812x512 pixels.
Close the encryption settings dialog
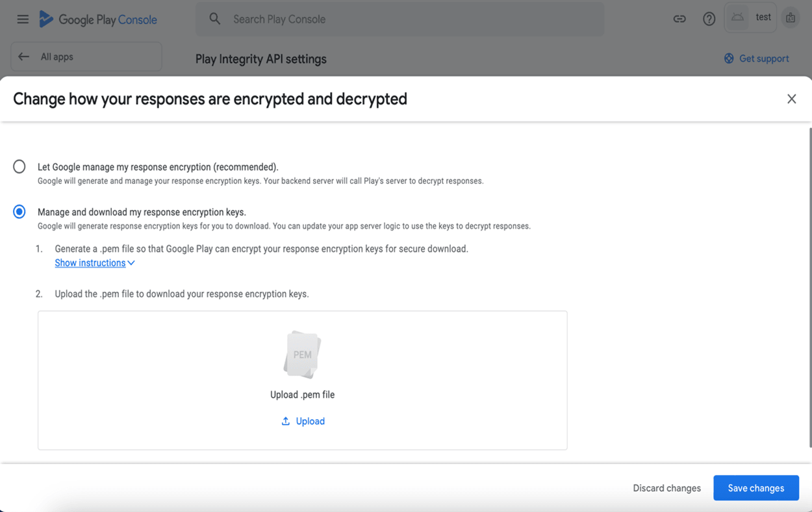[791, 99]
